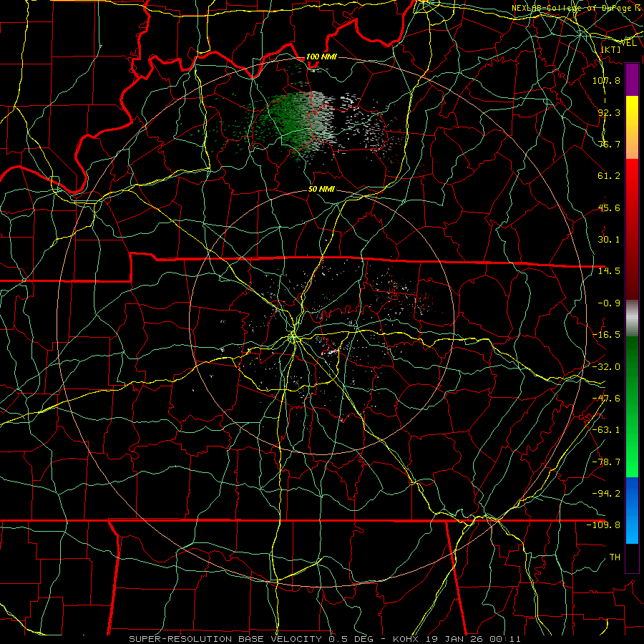
Task: Click the -47.6 velocity scale value
Action: 606,399
